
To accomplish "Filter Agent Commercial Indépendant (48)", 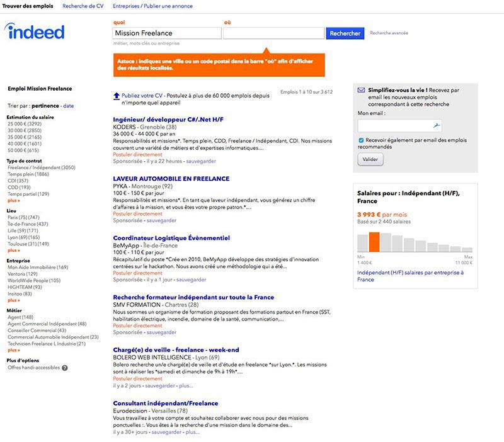I will pos(47,324).
